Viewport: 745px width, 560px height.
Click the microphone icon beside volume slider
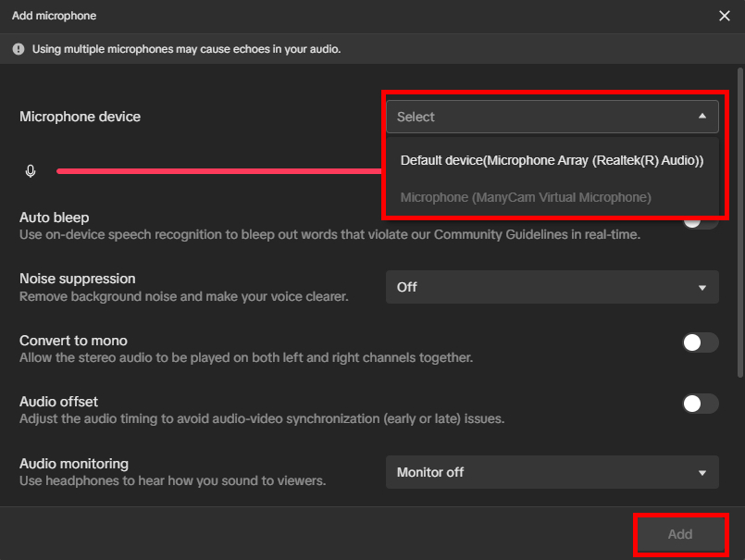[x=31, y=171]
